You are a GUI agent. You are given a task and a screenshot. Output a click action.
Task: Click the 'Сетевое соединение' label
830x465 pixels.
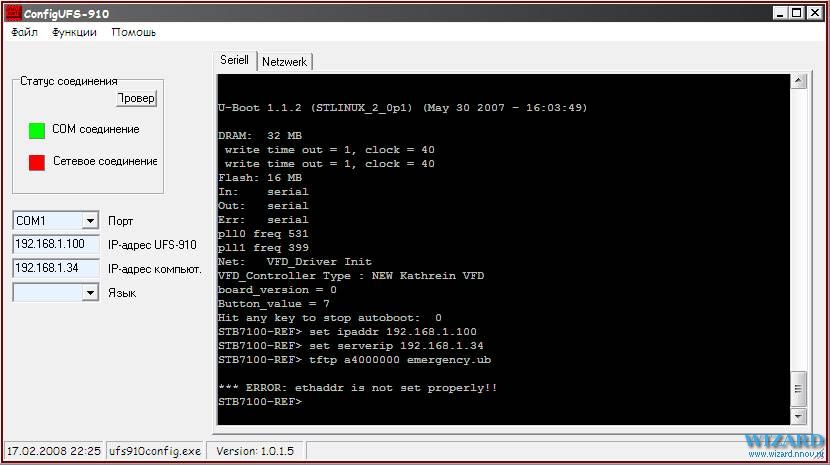105,161
